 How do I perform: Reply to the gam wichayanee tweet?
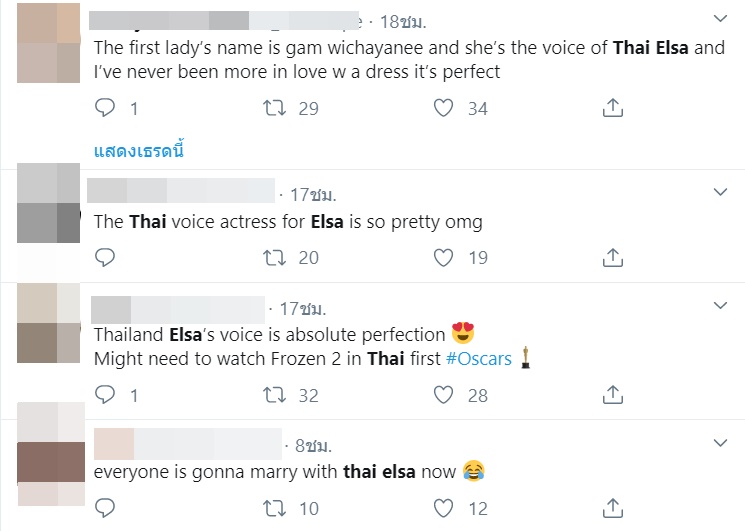click(x=105, y=108)
